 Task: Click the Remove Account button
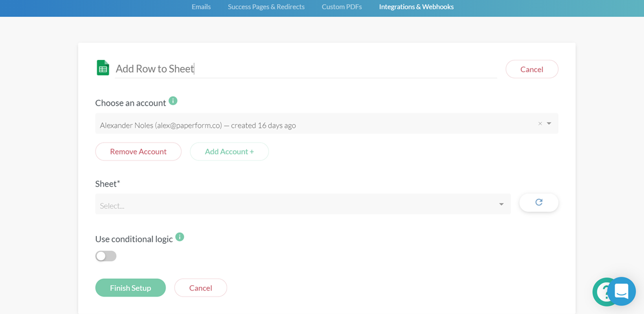pos(138,152)
